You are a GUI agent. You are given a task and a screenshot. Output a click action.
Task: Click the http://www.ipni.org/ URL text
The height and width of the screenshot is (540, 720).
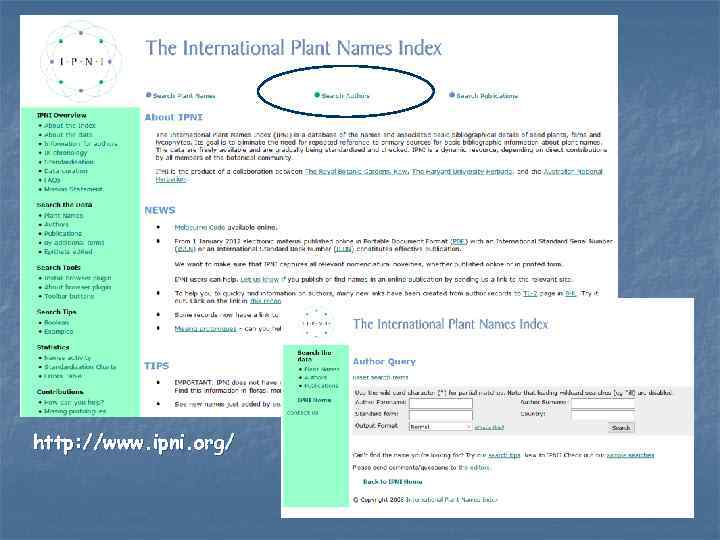click(134, 443)
